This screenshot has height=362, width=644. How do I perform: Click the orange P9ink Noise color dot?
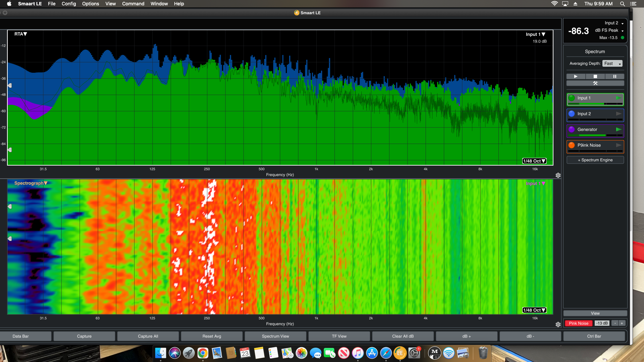click(572, 145)
